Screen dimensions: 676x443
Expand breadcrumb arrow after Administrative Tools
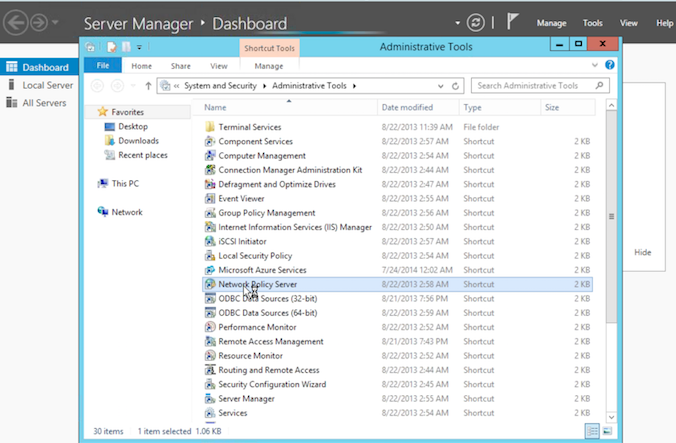click(x=354, y=86)
